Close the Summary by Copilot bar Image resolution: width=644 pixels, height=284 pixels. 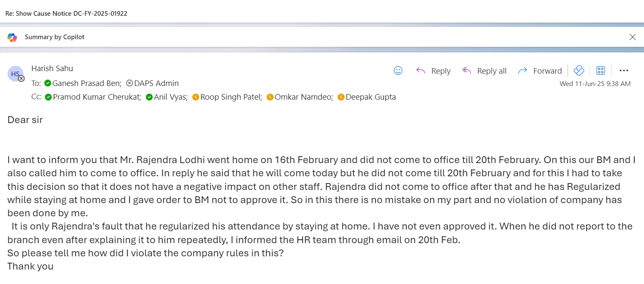tap(632, 37)
